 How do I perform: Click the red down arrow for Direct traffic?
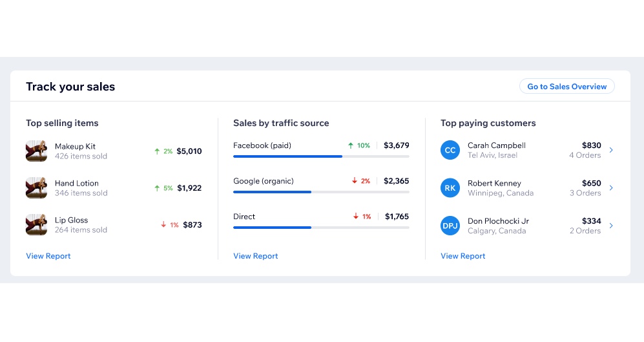click(356, 216)
